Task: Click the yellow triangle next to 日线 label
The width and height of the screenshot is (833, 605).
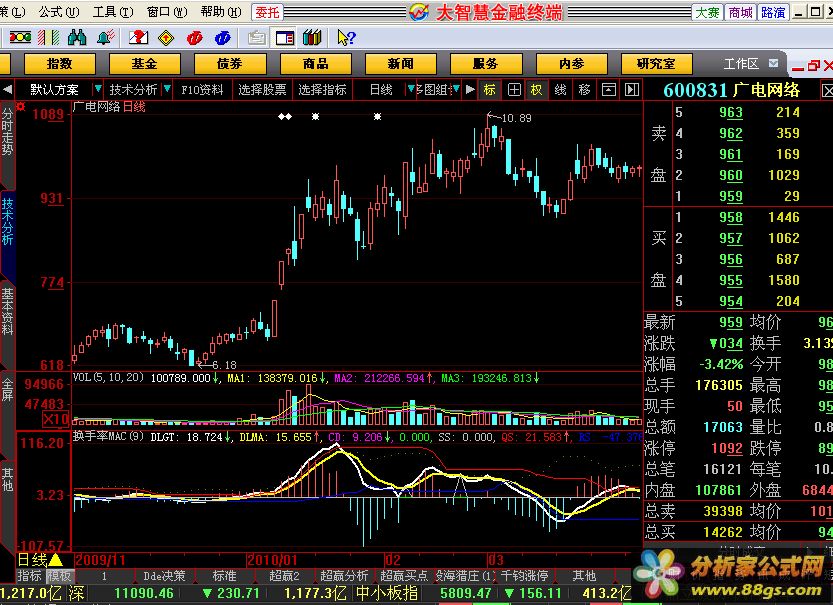Action: tap(56, 559)
